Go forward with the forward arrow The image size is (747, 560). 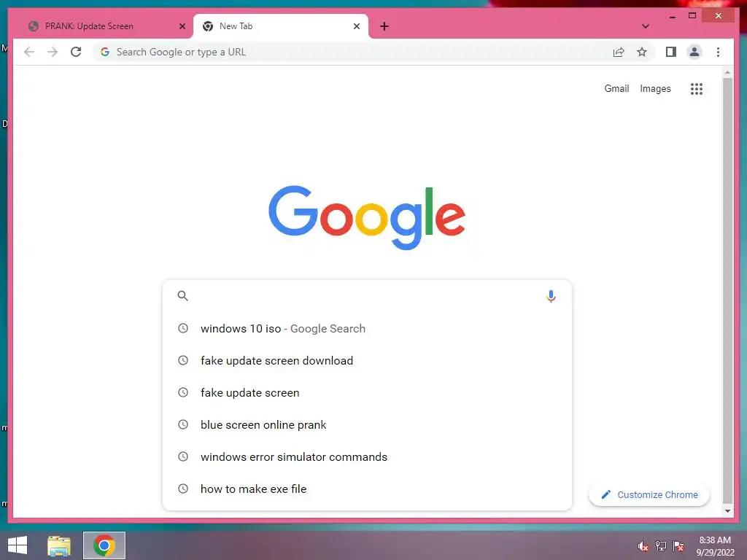(53, 52)
